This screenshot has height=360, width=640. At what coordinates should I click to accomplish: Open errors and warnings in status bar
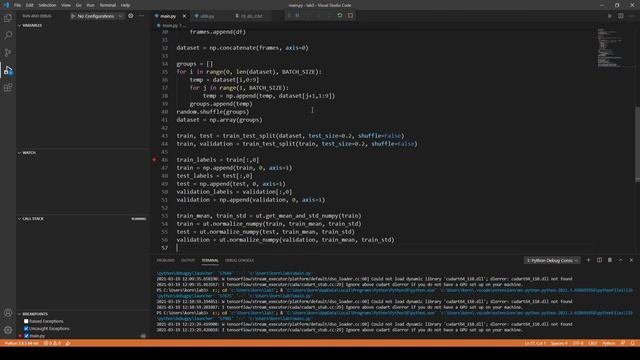tap(52, 343)
